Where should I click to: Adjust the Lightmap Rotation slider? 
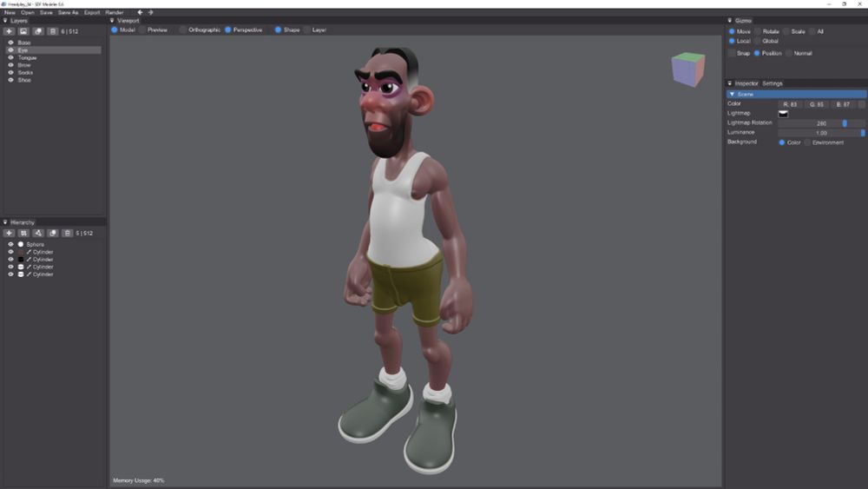click(821, 123)
